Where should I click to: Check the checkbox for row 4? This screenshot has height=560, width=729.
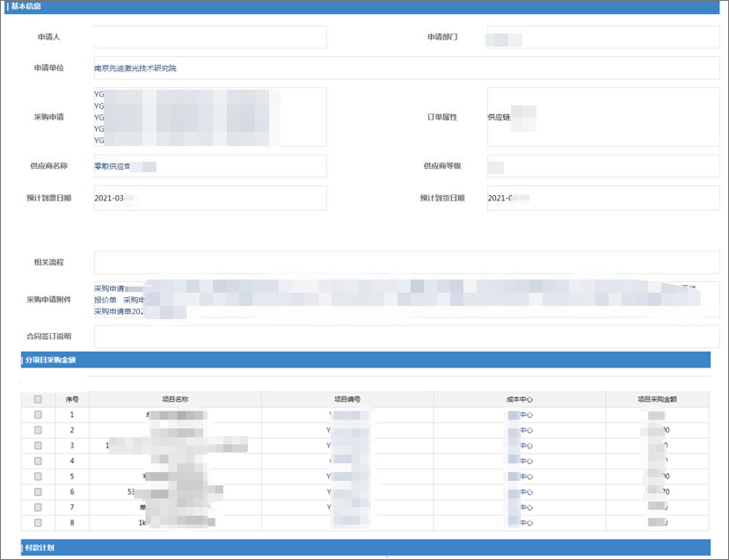pos(38,461)
